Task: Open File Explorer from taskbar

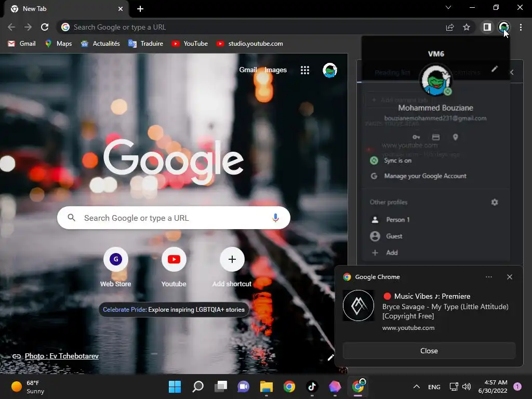Action: tap(267, 387)
